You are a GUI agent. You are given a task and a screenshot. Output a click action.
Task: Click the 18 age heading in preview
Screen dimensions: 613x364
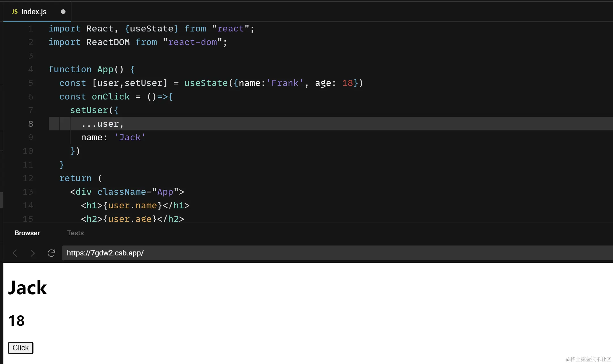16,321
